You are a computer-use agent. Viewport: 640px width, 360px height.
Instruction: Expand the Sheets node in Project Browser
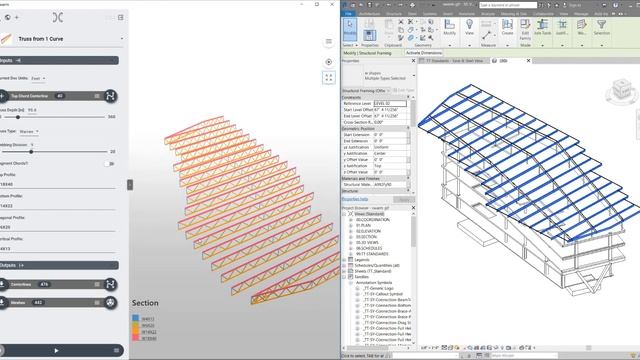(344, 271)
